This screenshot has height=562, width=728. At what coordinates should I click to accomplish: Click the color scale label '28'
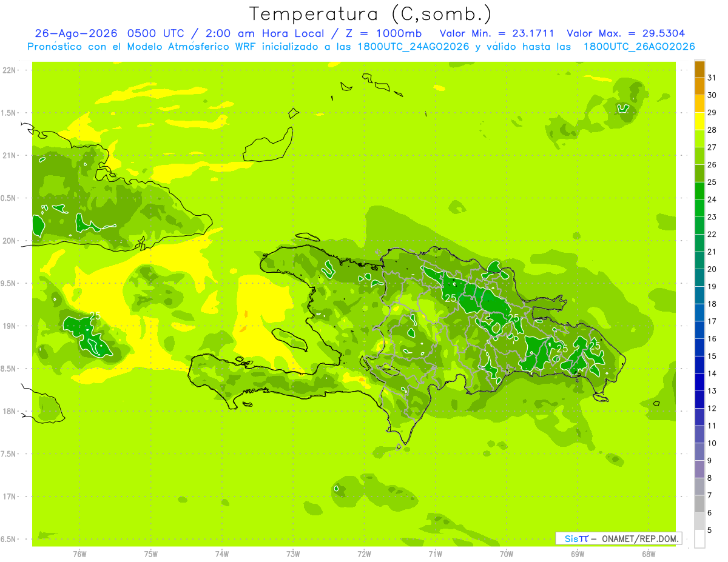pos(712,130)
